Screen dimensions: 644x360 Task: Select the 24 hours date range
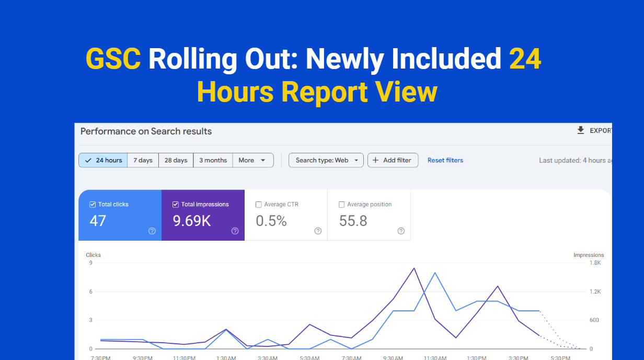(103, 160)
